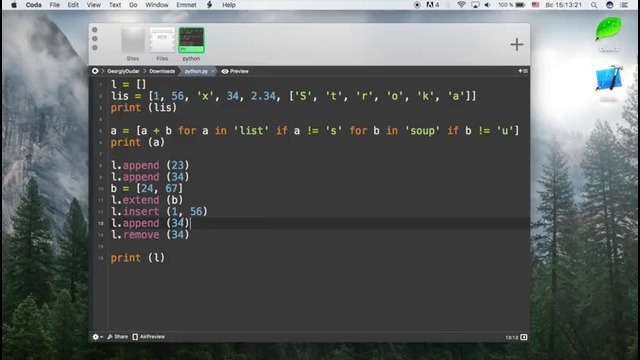Open the scripts menu icon

pyautogui.click(x=209, y=5)
